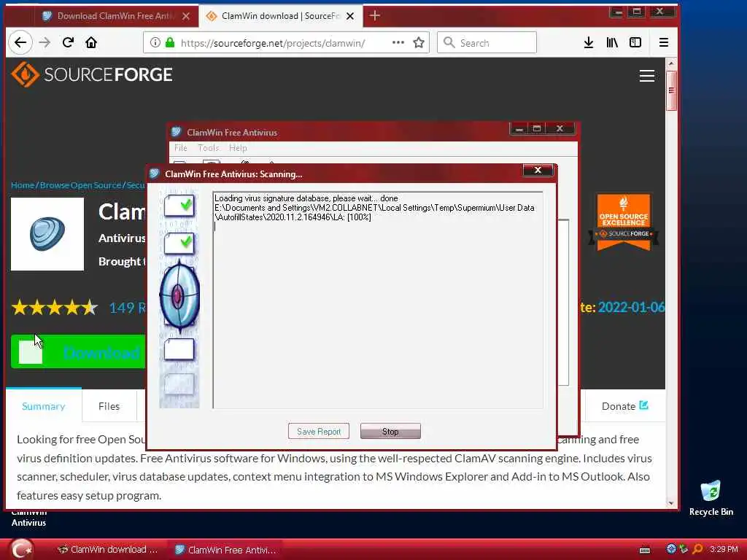Click the scan output log text area
Screen dimensions: 747x560
[x=378, y=300]
